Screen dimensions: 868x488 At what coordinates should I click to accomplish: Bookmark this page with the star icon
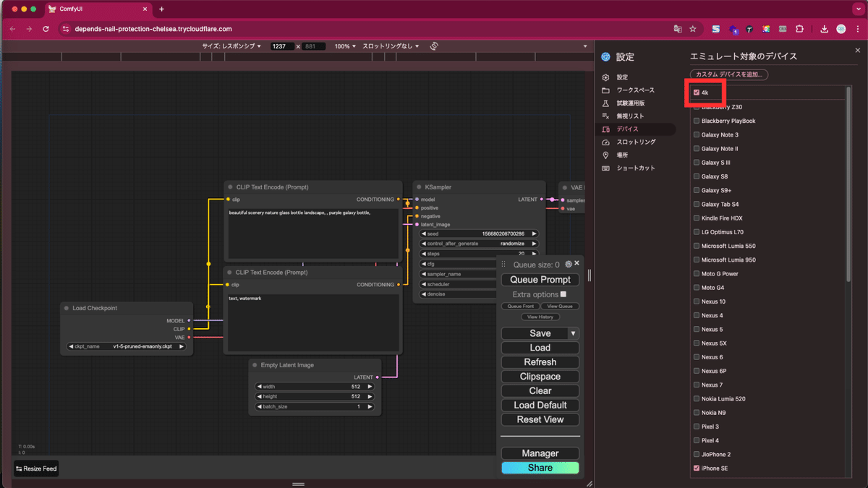(693, 29)
